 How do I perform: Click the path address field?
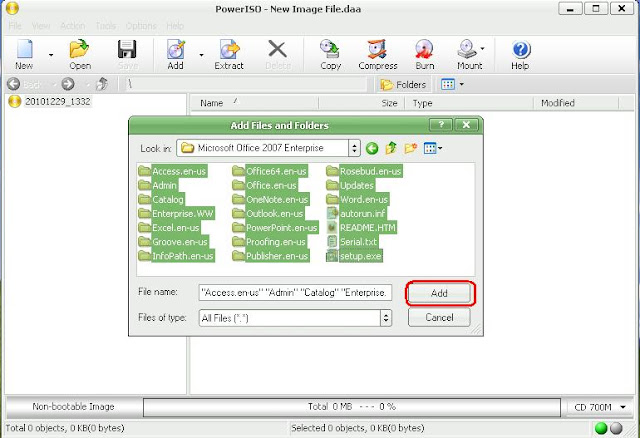point(244,84)
